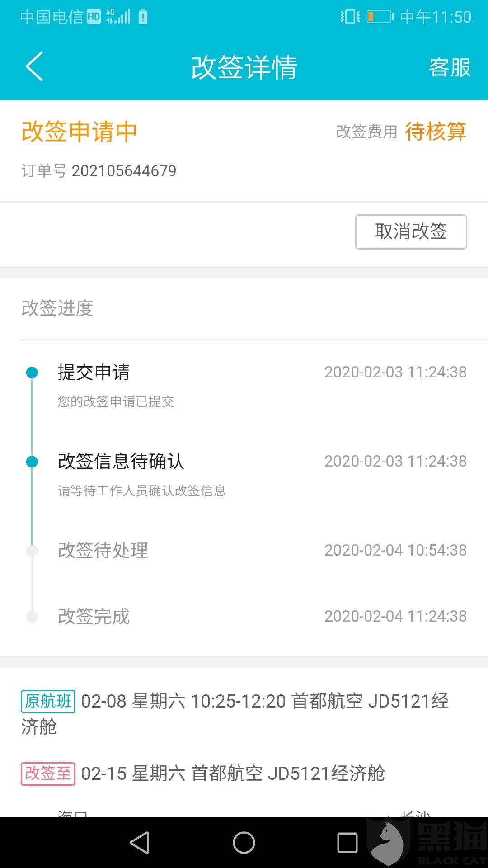The image size is (488, 868).
Task: Tap the Android back navigation triangle
Action: click(x=140, y=843)
